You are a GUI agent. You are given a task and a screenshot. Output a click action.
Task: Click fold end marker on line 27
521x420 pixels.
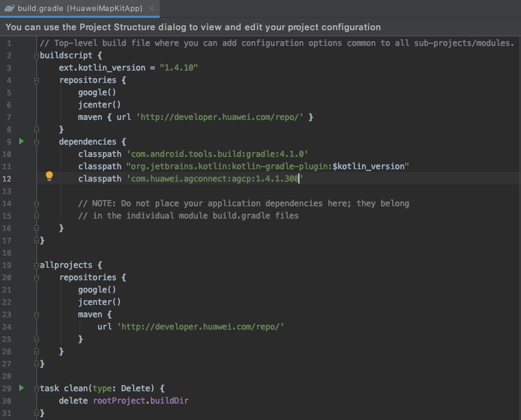(36, 364)
